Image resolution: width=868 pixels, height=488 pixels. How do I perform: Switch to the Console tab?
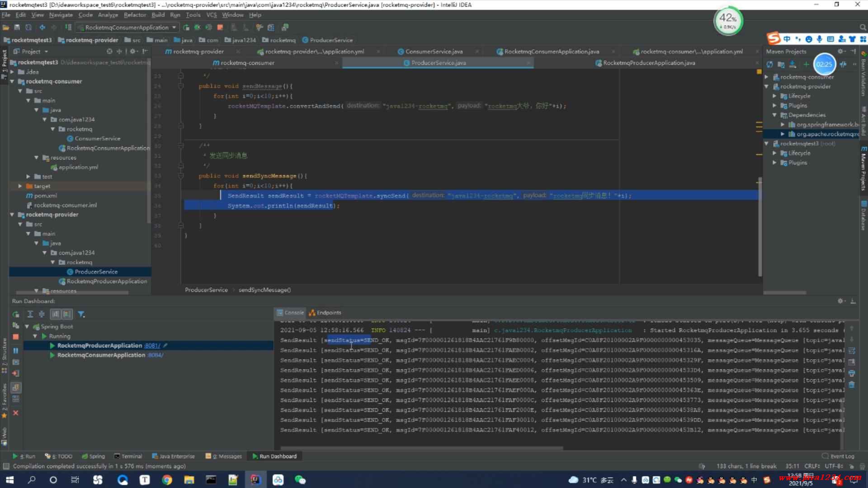point(290,313)
